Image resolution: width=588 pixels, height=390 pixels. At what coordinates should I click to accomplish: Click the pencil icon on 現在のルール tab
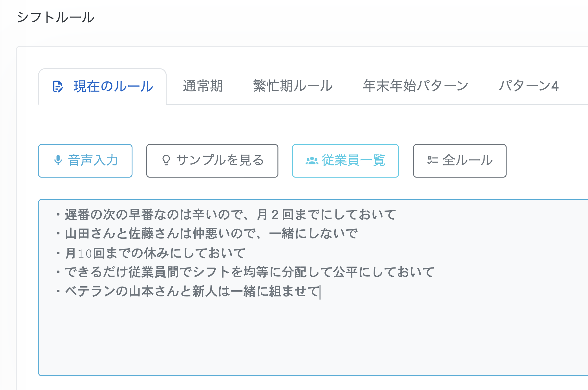58,87
